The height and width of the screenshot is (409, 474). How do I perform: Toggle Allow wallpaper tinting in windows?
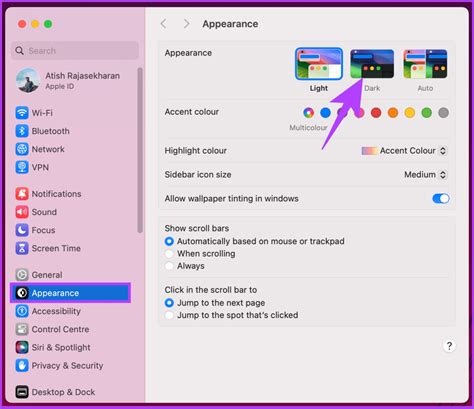tap(441, 199)
